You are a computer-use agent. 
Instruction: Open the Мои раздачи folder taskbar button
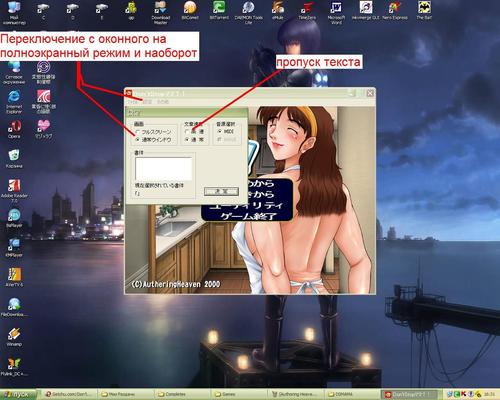[126, 394]
